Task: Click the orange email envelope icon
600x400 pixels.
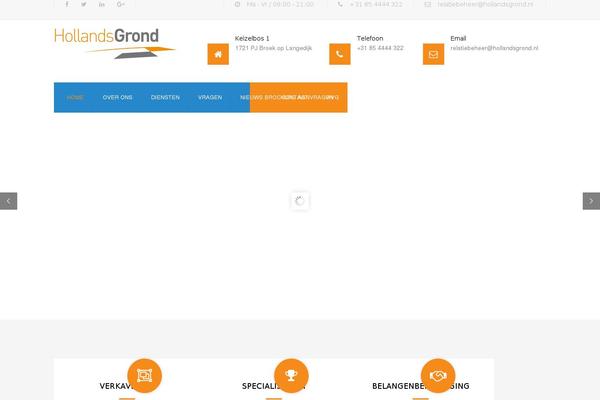Action: (x=434, y=54)
